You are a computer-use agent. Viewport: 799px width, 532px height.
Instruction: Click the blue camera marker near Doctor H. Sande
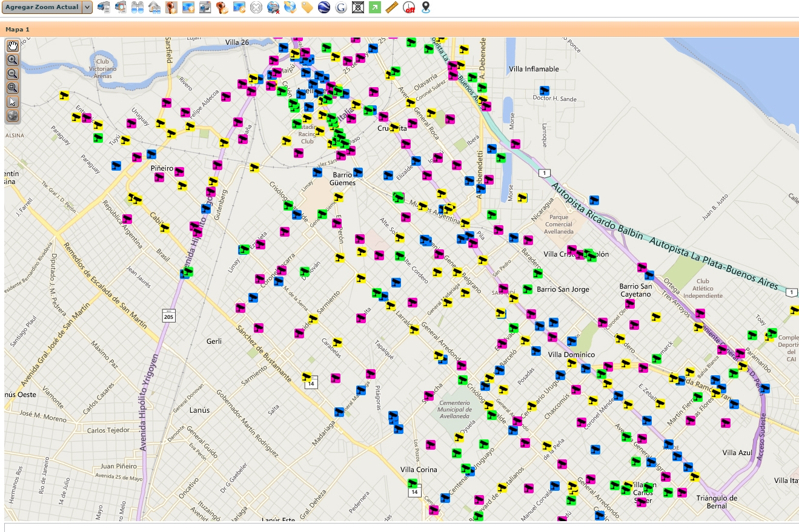[x=545, y=90]
